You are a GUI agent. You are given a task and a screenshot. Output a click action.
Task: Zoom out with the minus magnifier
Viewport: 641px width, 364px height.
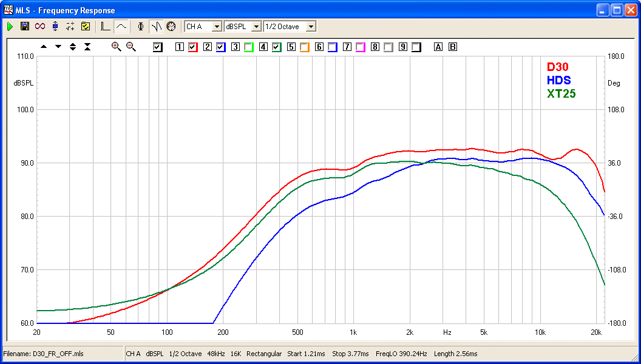click(131, 47)
